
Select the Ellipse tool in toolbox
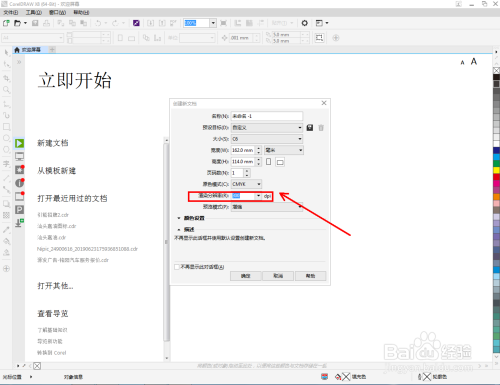point(6,138)
